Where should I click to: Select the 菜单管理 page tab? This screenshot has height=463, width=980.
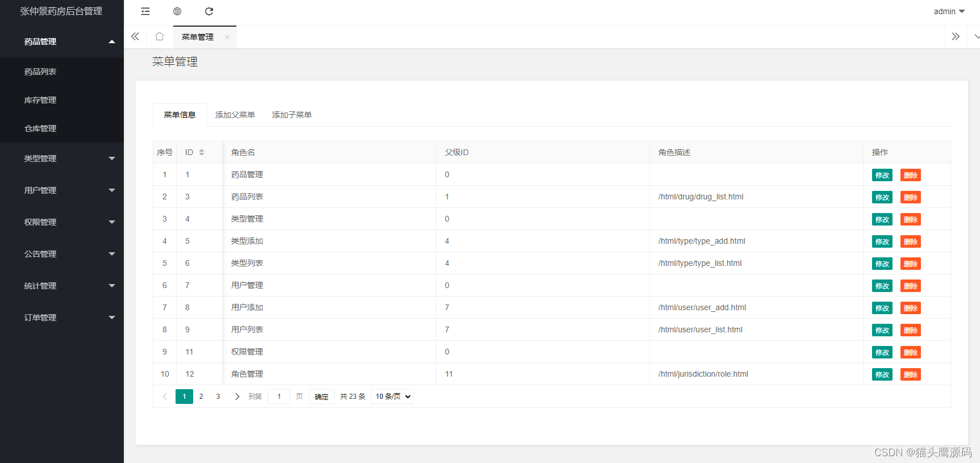(x=198, y=37)
